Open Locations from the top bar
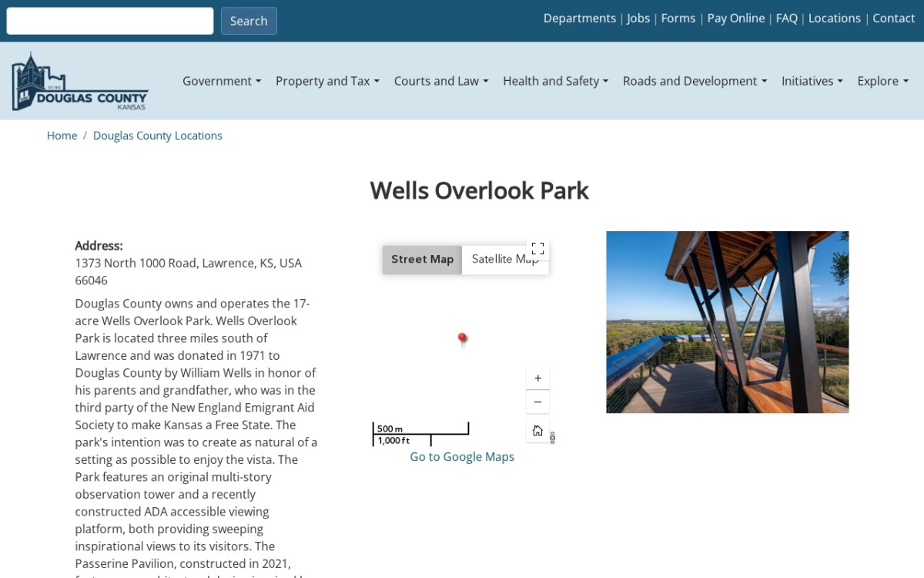 pos(835,18)
